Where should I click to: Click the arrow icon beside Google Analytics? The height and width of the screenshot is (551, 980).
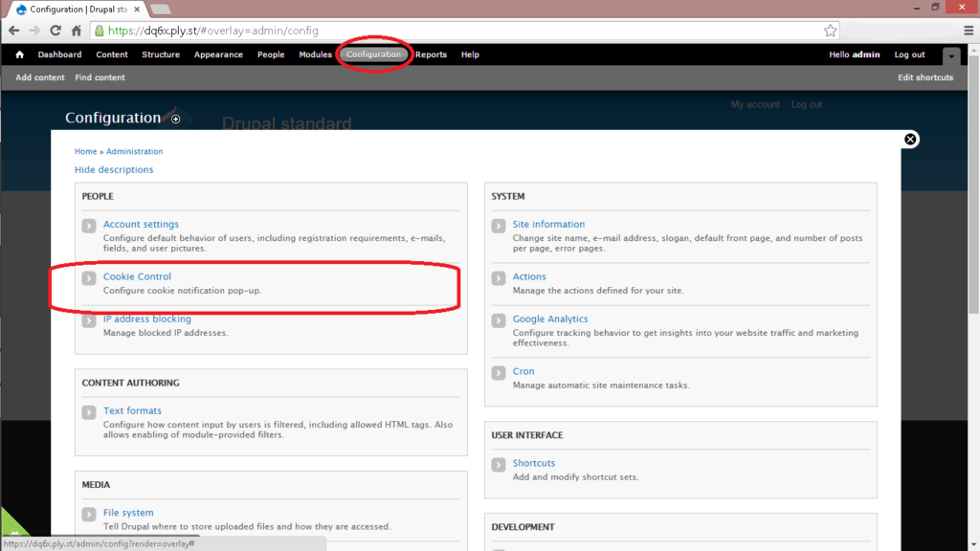[x=498, y=320]
